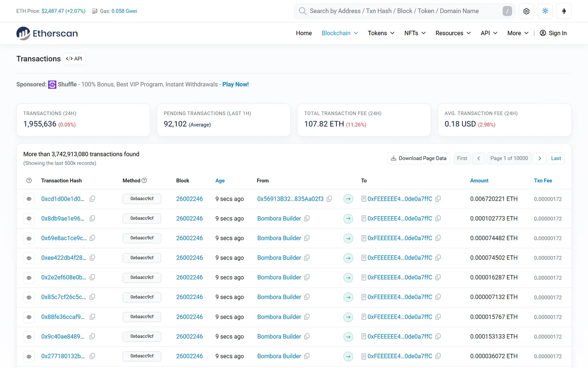The height and width of the screenshot is (368, 588).
Task: Copy hash 0x88fe36ccaf9... to clipboard
Action: [x=92, y=317]
